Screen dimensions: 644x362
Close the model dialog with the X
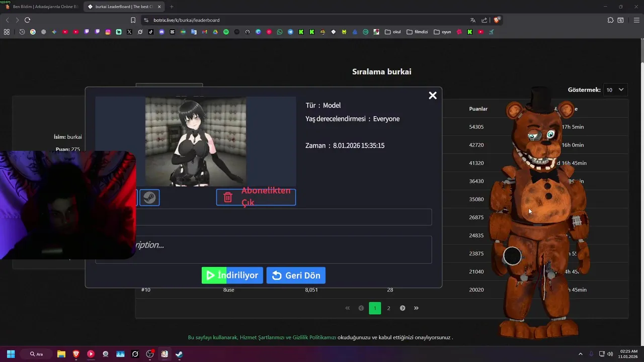click(432, 96)
